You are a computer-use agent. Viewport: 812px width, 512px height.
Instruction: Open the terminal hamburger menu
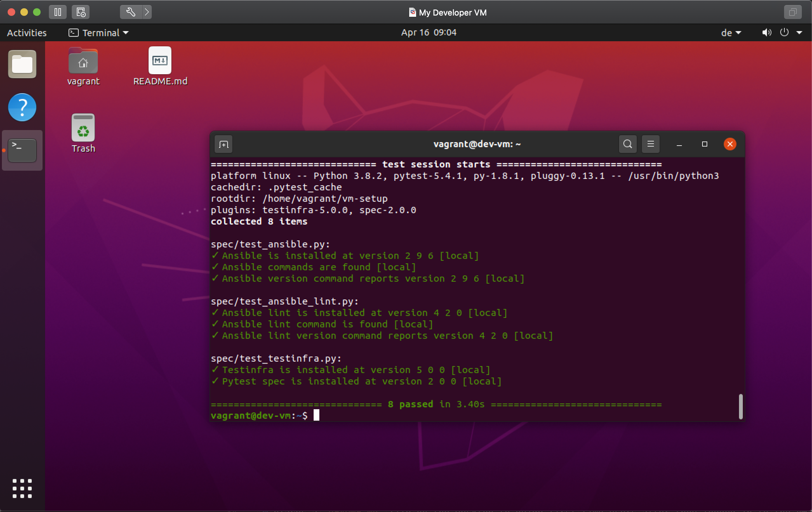tap(650, 144)
